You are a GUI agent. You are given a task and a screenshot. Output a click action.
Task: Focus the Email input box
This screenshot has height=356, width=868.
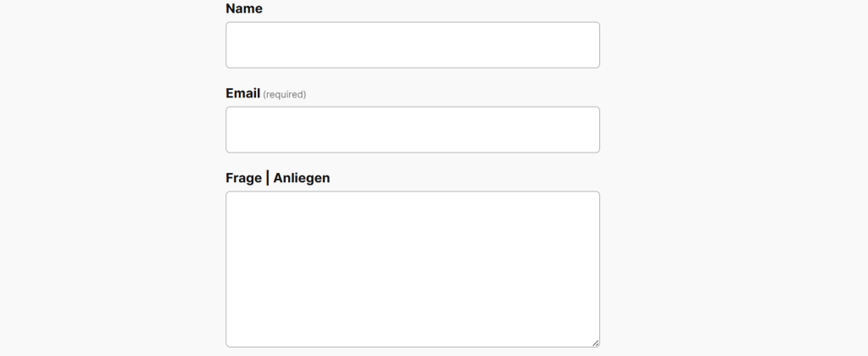[x=412, y=130]
